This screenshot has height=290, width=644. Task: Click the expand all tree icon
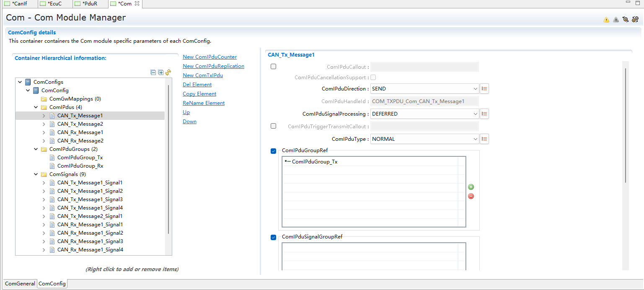coord(160,72)
